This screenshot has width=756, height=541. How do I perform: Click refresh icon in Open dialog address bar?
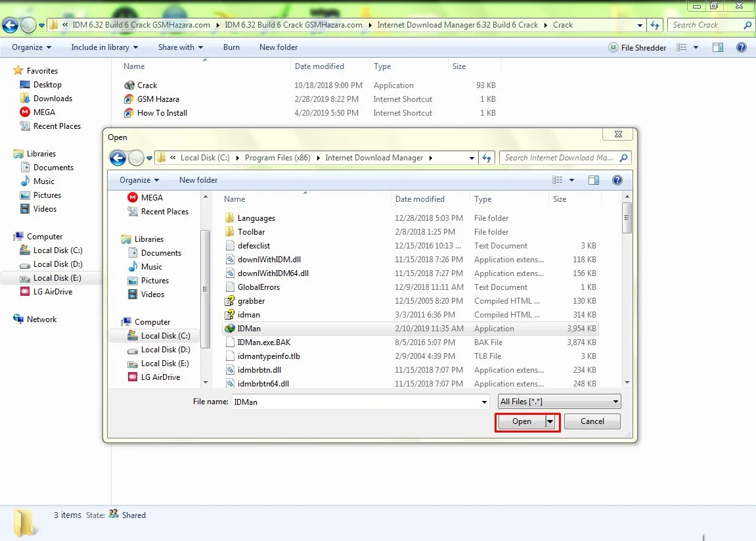coord(487,158)
